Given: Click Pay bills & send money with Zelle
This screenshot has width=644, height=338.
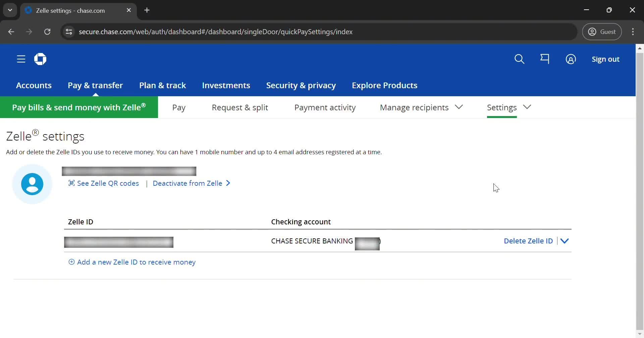Looking at the screenshot, I should tap(79, 107).
